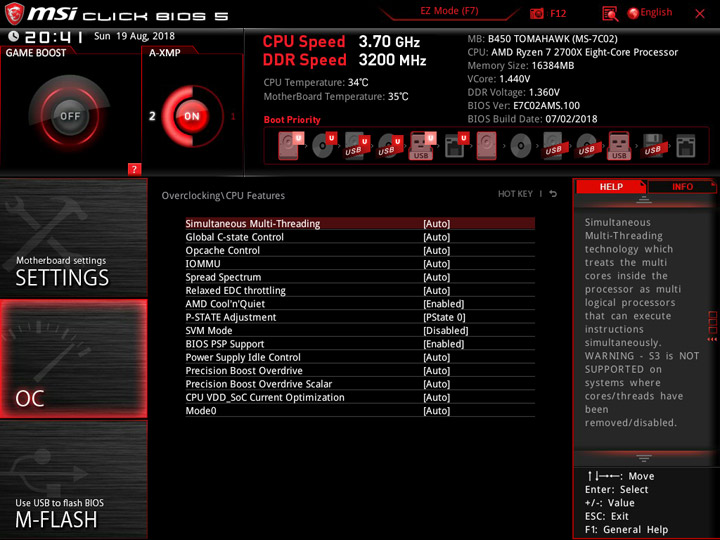The height and width of the screenshot is (540, 720).
Task: Click the HOT KEY button
Action: pyautogui.click(x=515, y=194)
